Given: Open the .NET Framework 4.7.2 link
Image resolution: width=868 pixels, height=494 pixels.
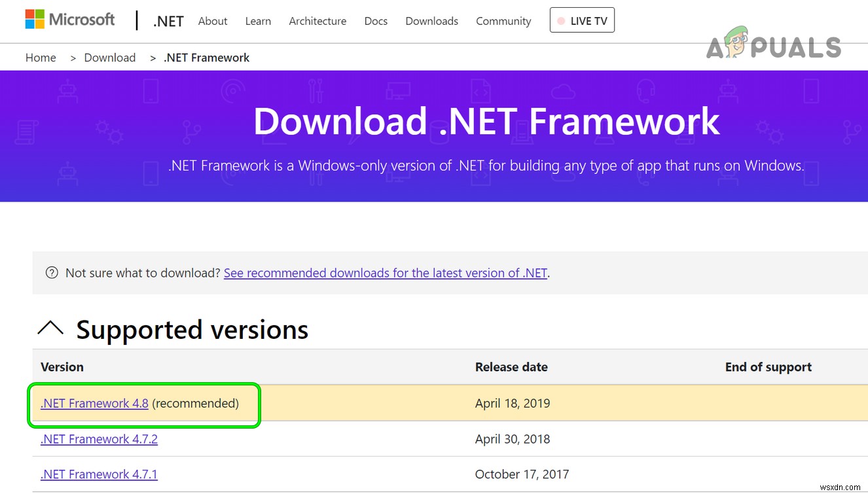Looking at the screenshot, I should pos(99,439).
